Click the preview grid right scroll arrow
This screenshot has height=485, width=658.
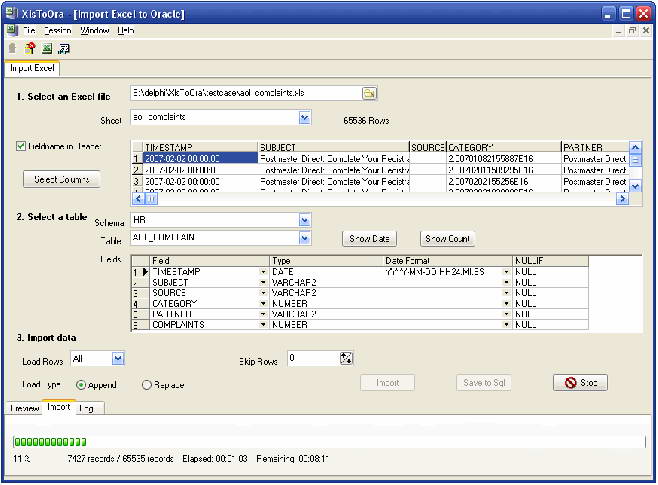[x=622, y=199]
